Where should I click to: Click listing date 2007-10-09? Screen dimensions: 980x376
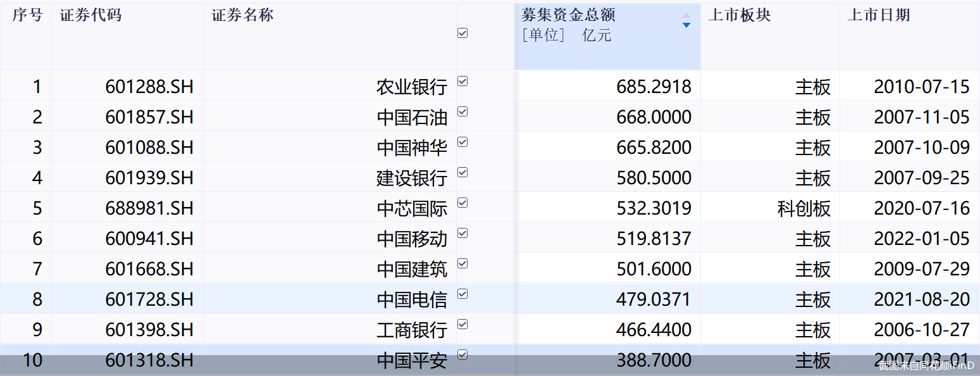(922, 147)
